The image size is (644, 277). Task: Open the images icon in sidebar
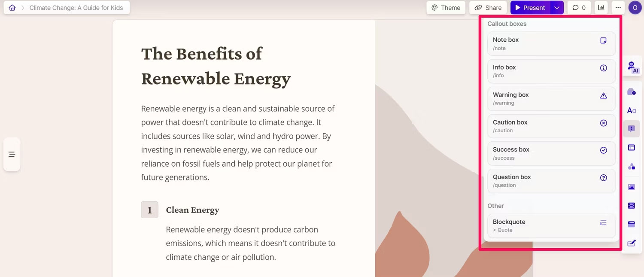tap(632, 187)
